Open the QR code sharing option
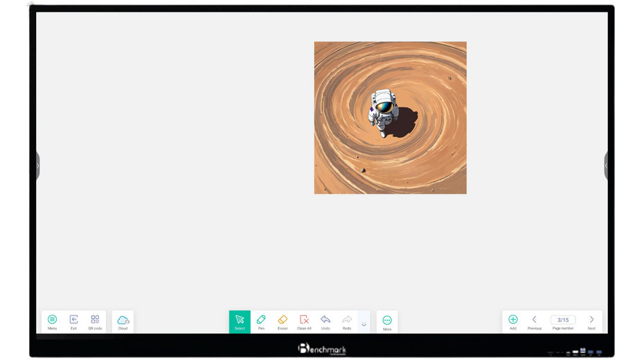Image resolution: width=644 pixels, height=362 pixels. point(95,322)
